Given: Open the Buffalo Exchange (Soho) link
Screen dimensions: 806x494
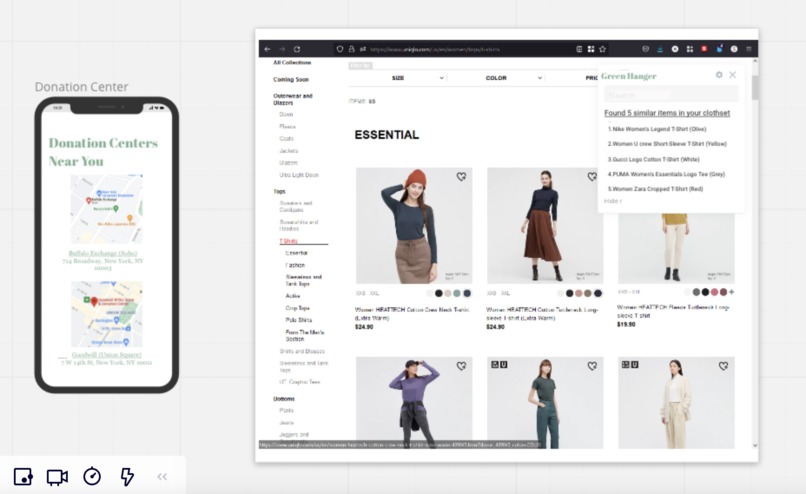Looking at the screenshot, I should coord(103,253).
